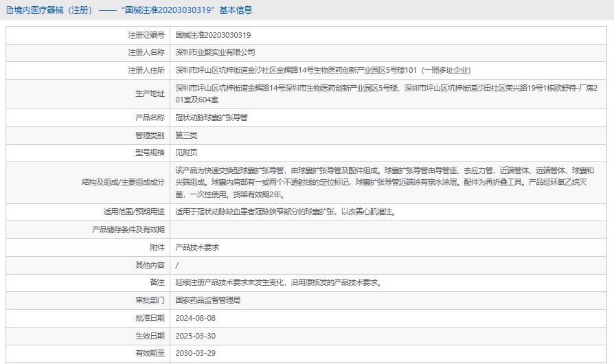Screen dimensions: 614x364
Task: Click the 适用范围/预期用途 intended use text
Action: click(286, 212)
